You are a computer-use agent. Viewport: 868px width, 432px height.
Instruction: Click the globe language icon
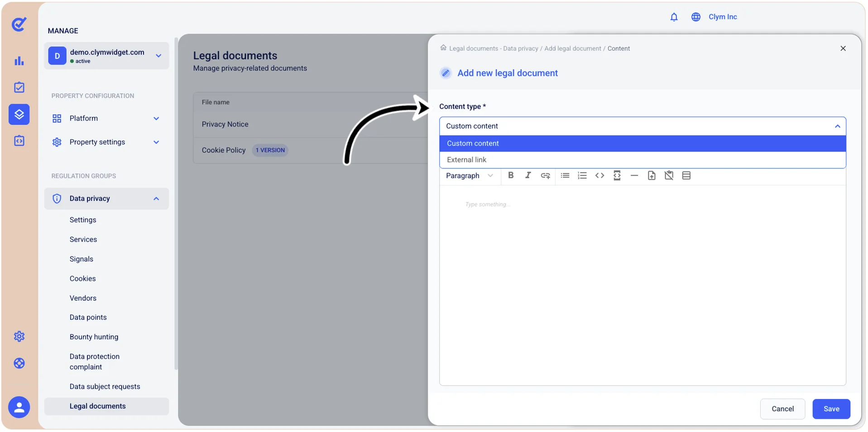[x=695, y=17]
